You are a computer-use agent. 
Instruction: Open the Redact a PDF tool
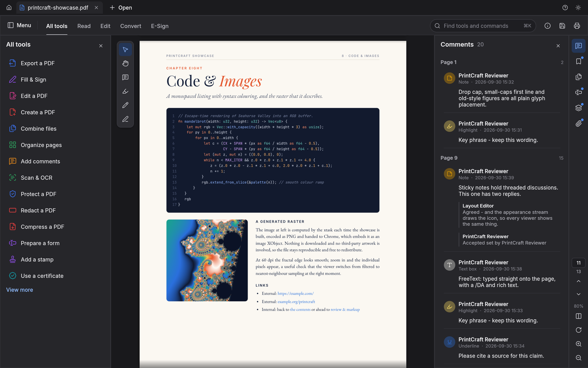(55, 210)
